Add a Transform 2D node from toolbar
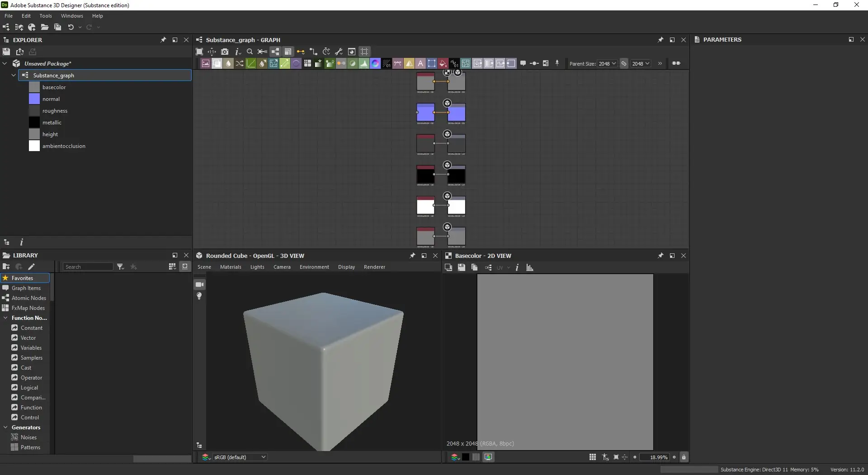 [432, 63]
